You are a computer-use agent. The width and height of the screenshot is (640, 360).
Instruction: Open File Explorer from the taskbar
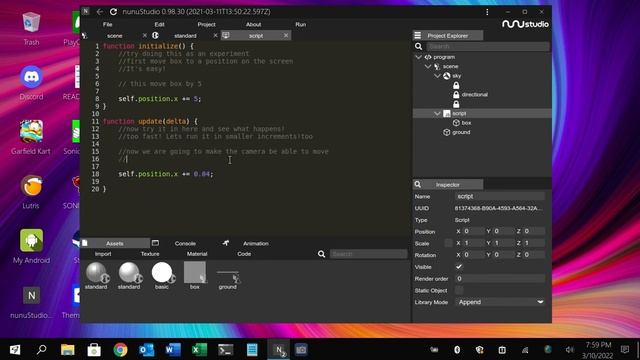(x=68, y=350)
